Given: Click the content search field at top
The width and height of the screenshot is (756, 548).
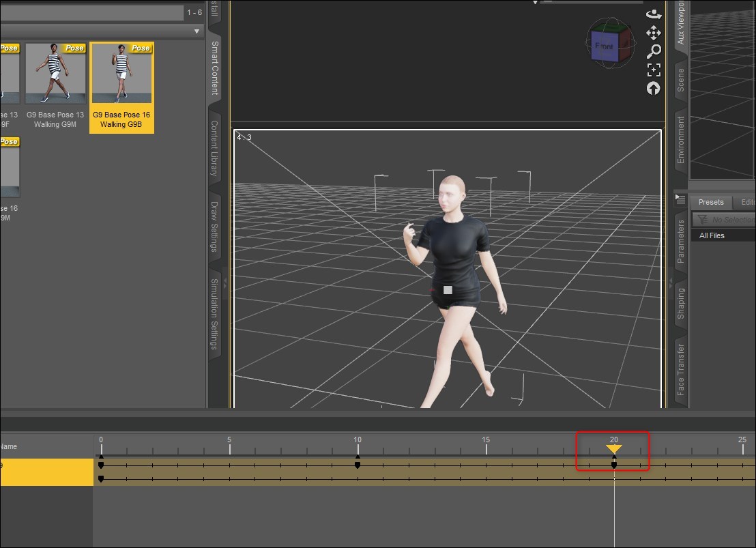Looking at the screenshot, I should coord(91,13).
